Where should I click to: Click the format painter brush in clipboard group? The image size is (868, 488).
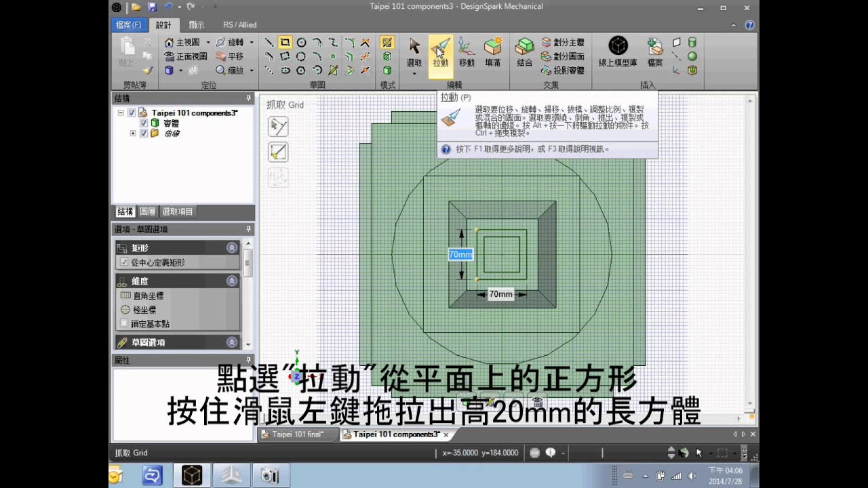pos(148,70)
